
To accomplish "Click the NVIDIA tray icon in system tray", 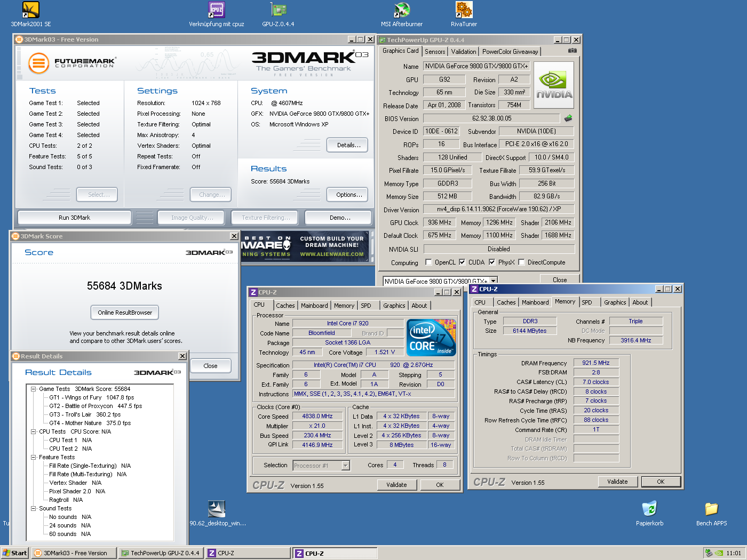I will tap(719, 553).
